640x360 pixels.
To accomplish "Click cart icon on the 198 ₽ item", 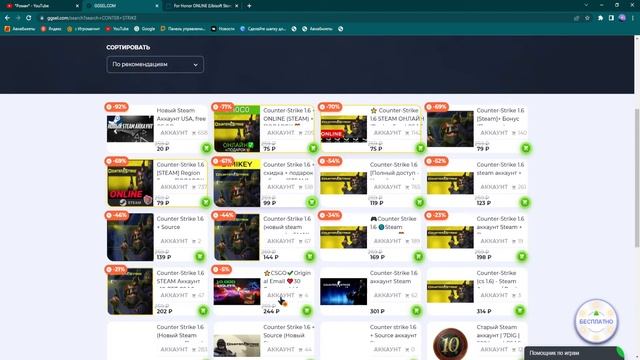I will coord(522,256).
